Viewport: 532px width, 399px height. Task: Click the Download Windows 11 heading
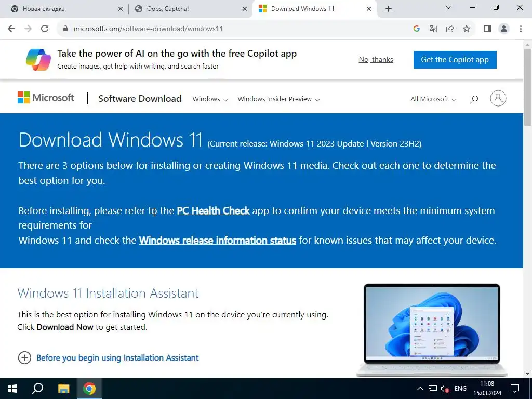pos(111,139)
